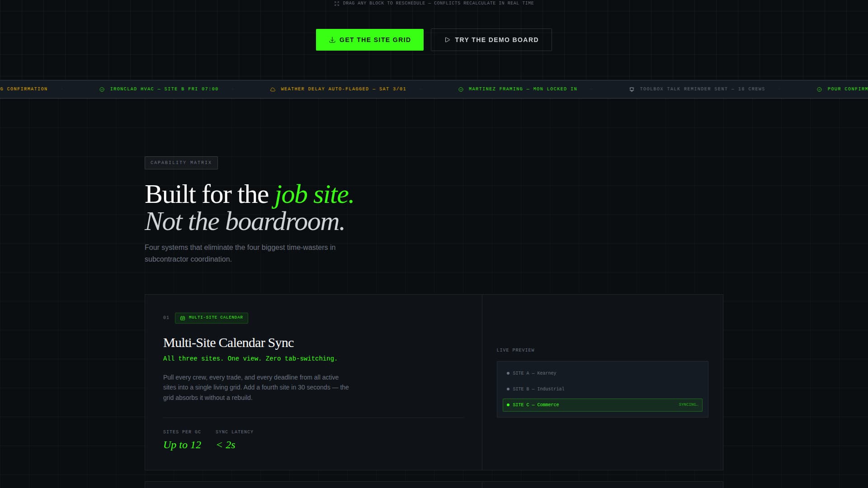The height and width of the screenshot is (488, 868).
Task: Click download icon in Get the Site Grid
Action: (332, 40)
